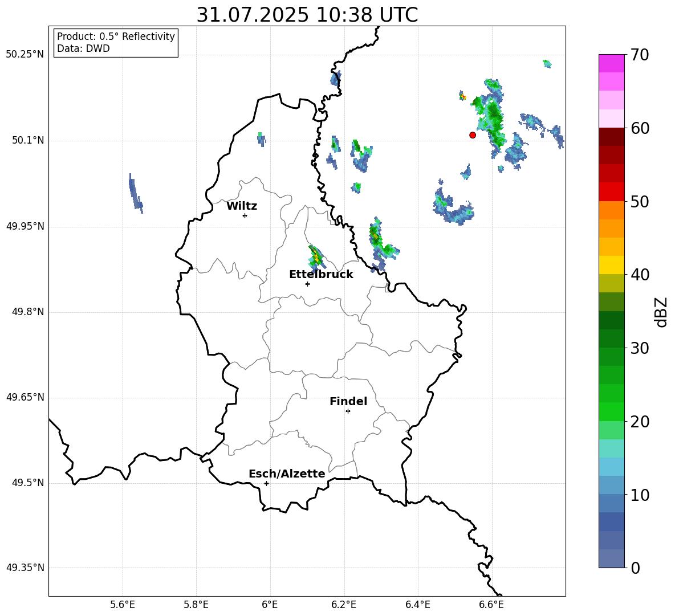Click the bright red colorbar band above the 50 tick

pyautogui.click(x=611, y=192)
